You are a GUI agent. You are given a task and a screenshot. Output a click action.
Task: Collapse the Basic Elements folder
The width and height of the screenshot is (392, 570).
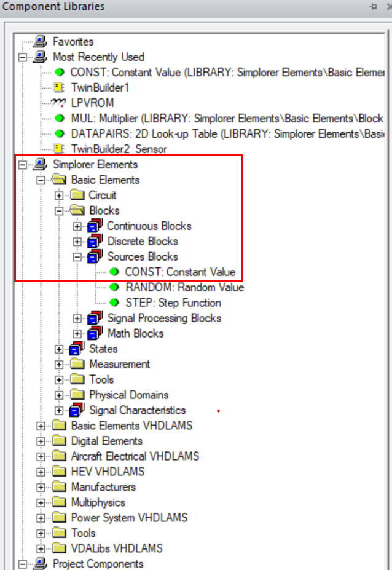(x=41, y=180)
